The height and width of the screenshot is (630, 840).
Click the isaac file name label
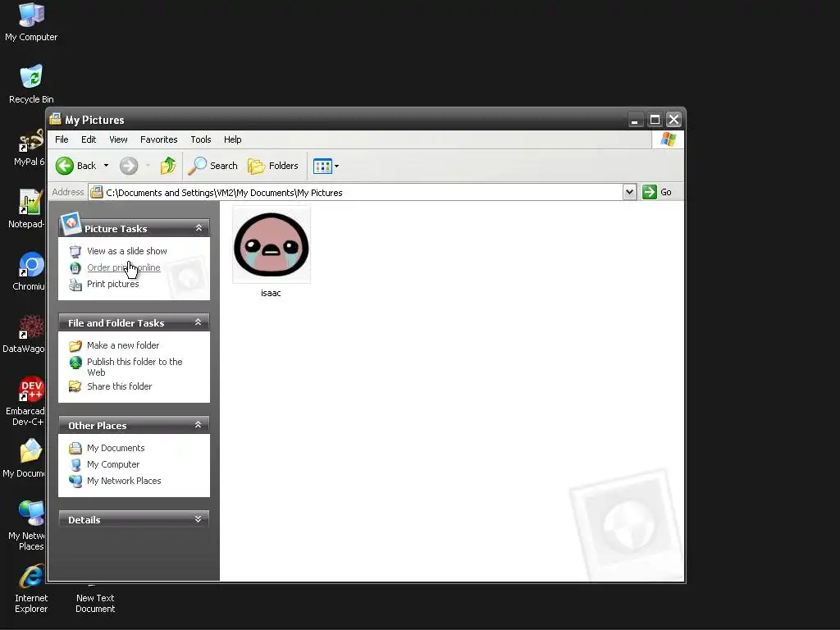click(x=271, y=293)
